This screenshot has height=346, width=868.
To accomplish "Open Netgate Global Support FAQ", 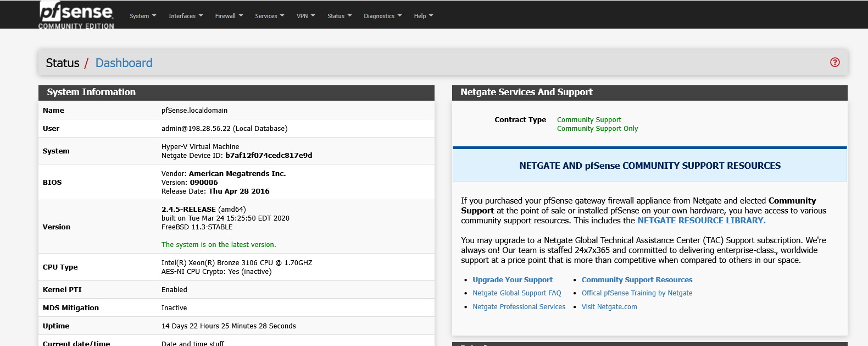I will coord(516,293).
